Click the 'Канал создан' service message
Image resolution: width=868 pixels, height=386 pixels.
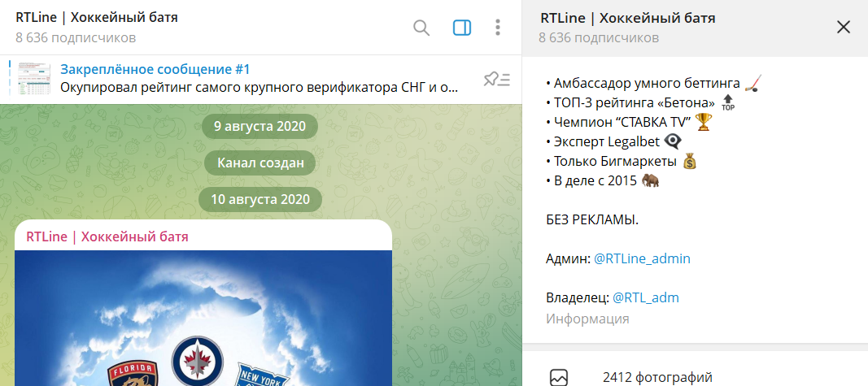[x=260, y=163]
